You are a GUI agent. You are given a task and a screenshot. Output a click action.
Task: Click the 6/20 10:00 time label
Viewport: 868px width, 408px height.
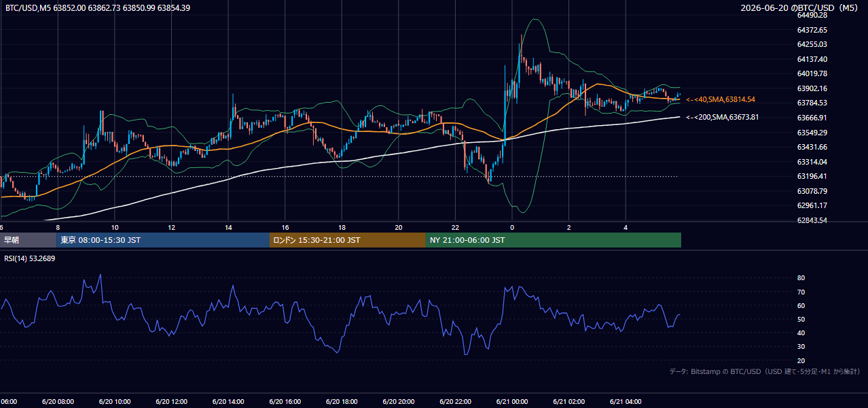tap(114, 402)
